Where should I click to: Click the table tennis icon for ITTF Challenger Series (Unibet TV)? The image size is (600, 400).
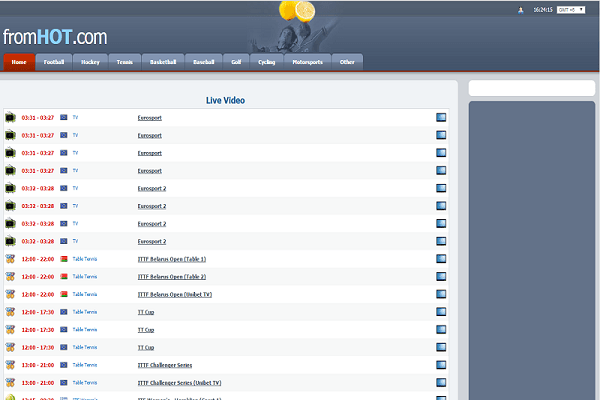(x=10, y=382)
